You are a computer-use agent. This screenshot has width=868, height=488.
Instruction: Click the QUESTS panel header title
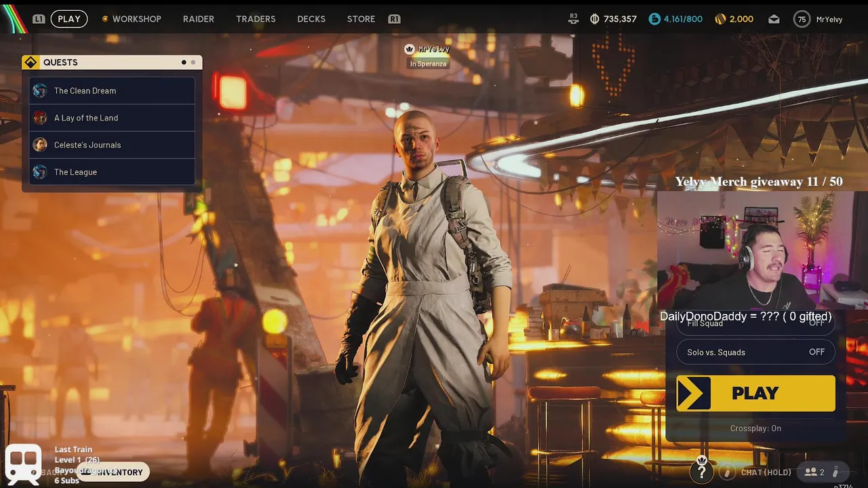[60, 62]
